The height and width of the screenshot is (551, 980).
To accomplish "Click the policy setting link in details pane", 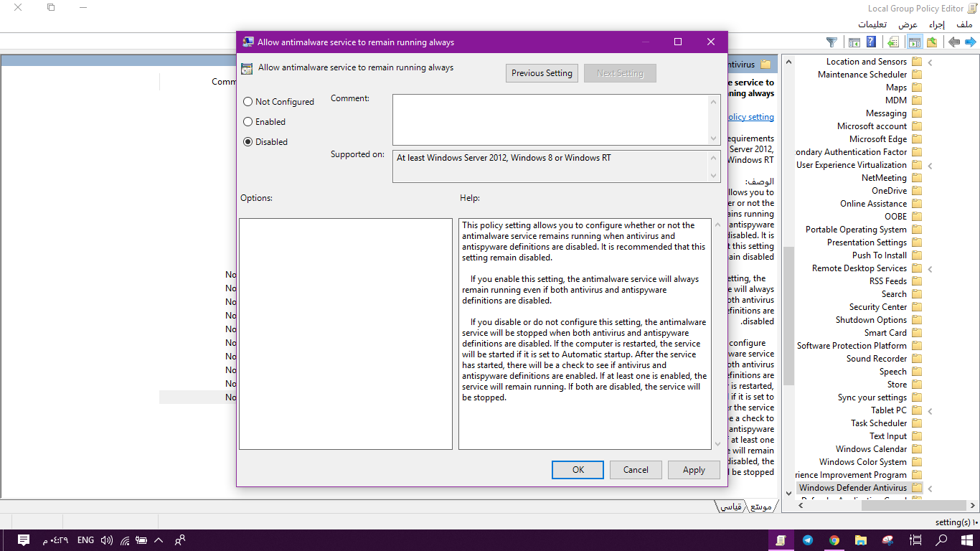I will pos(750,117).
